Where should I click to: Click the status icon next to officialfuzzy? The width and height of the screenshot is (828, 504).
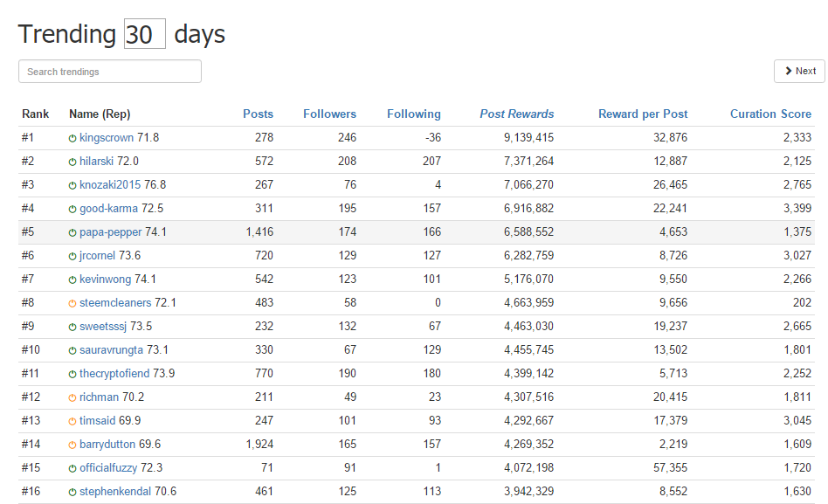tap(72, 468)
